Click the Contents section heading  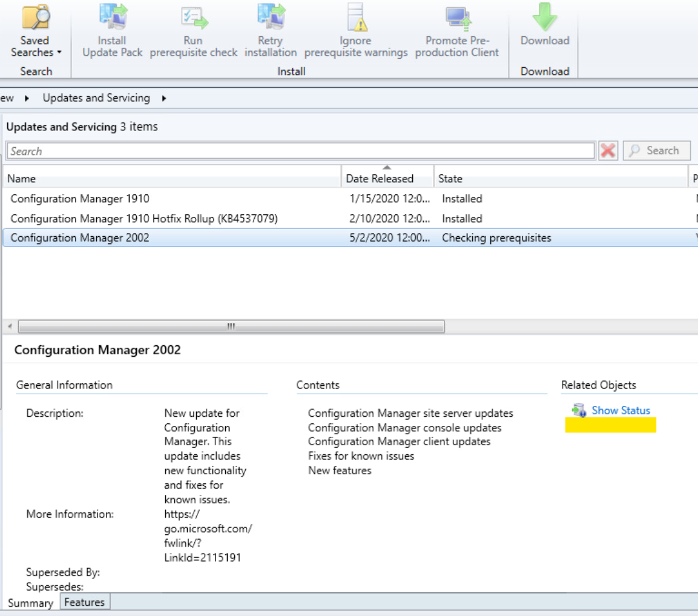(318, 385)
